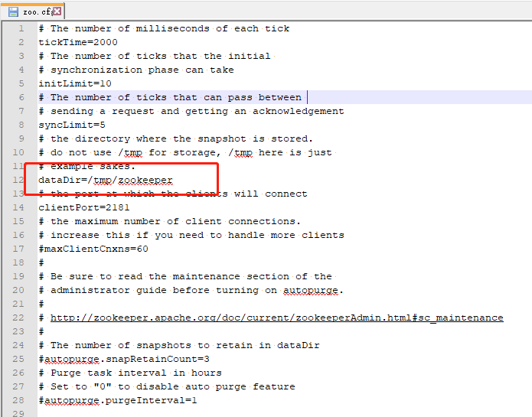
Task: Click line number 28 in the gutter
Action: click(18, 400)
